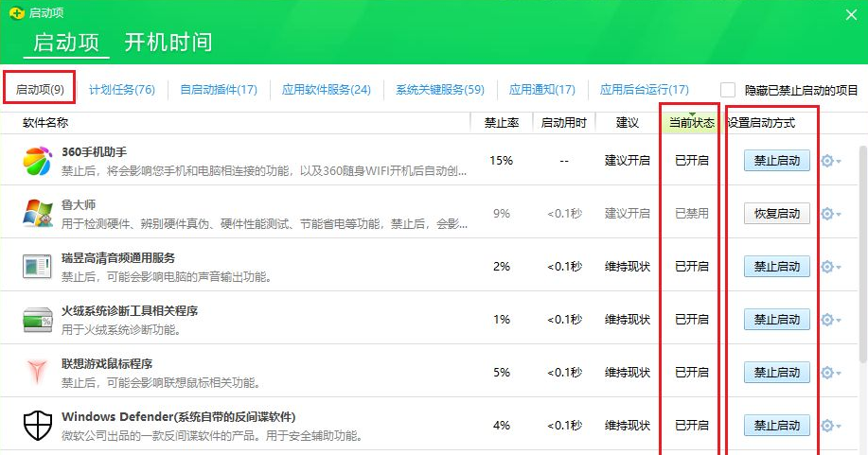Select the 瑞昱高清音频通用服务 icon
The width and height of the screenshot is (868, 455).
click(x=38, y=267)
